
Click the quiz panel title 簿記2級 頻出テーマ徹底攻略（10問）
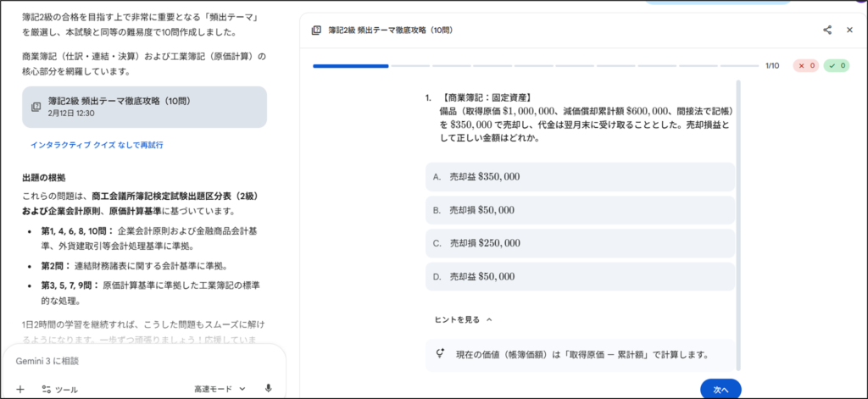click(x=391, y=30)
